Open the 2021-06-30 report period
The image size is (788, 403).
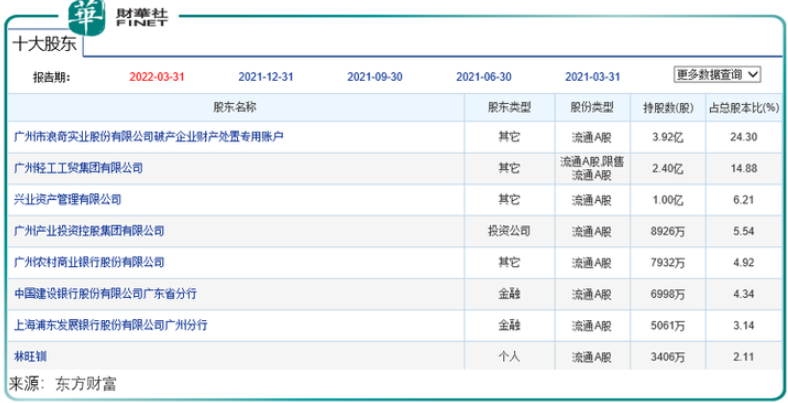coord(484,76)
